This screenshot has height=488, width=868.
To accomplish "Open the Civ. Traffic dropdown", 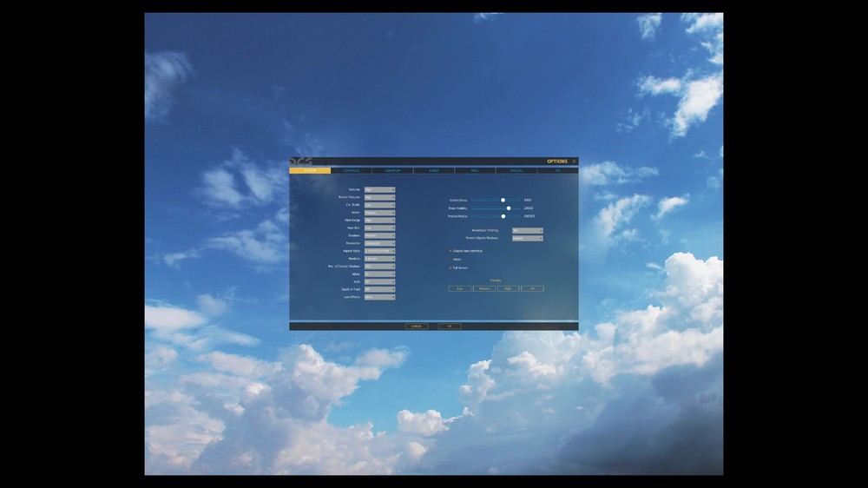I will click(x=380, y=205).
